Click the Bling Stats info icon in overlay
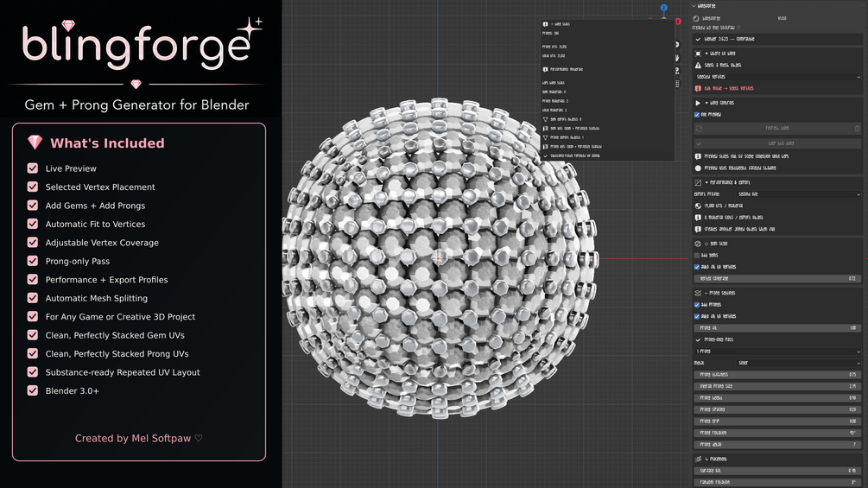Image resolution: width=868 pixels, height=488 pixels. pyautogui.click(x=545, y=24)
